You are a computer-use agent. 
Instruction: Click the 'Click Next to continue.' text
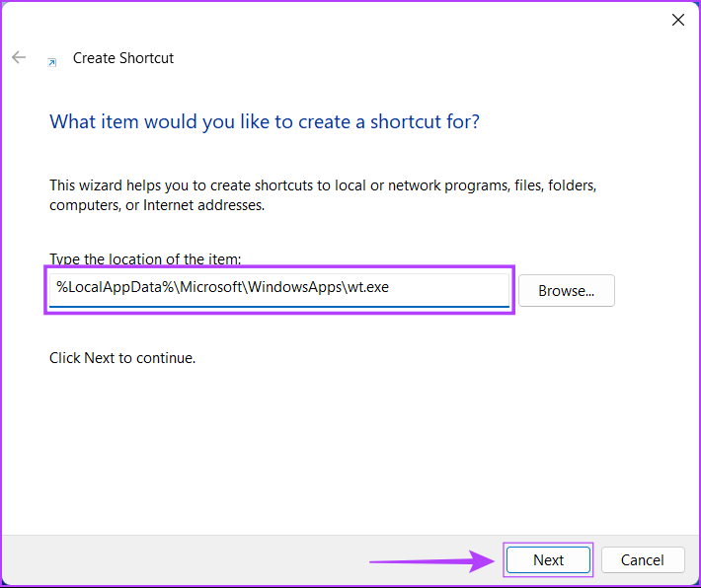click(122, 358)
